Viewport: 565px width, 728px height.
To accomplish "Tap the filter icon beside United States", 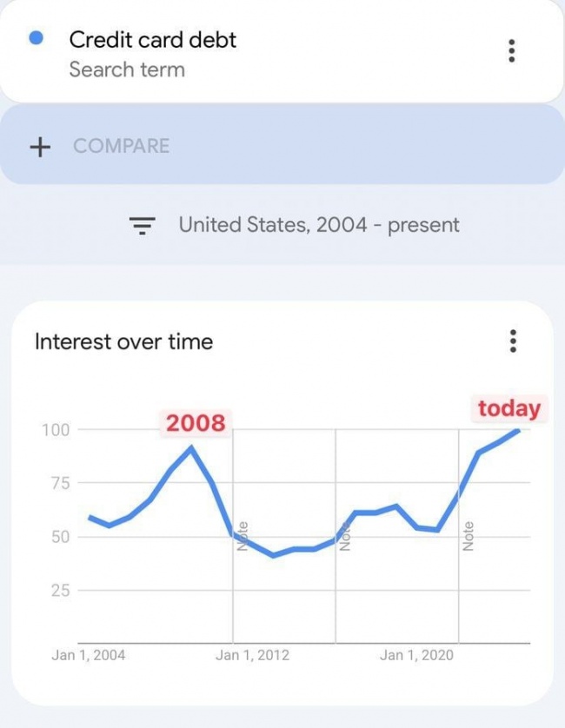I will coord(142,226).
